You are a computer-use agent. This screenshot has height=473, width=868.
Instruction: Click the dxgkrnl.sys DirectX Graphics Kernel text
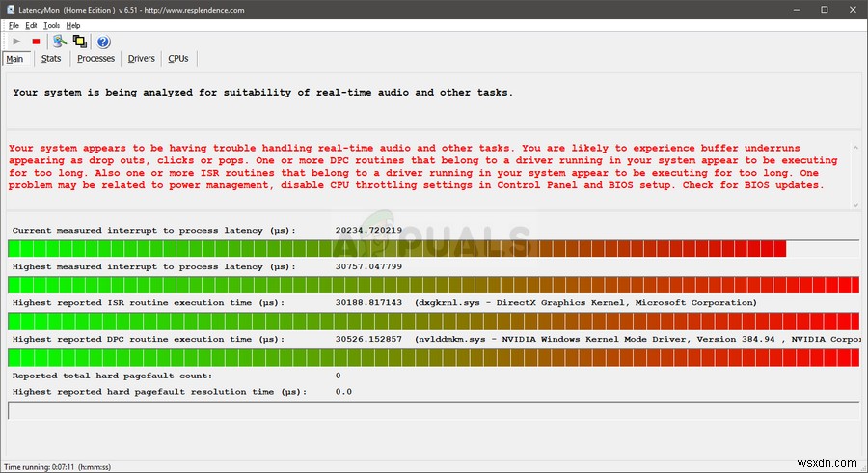[585, 303]
